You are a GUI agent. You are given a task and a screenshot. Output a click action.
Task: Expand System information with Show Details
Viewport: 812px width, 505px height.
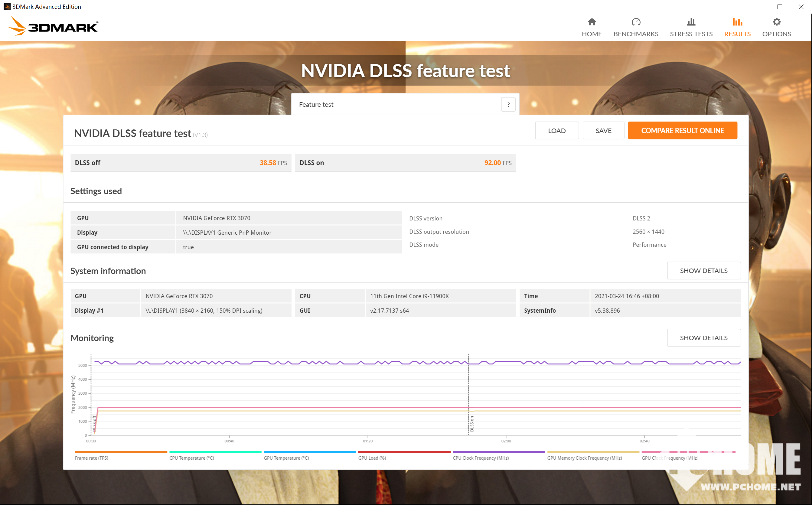703,271
